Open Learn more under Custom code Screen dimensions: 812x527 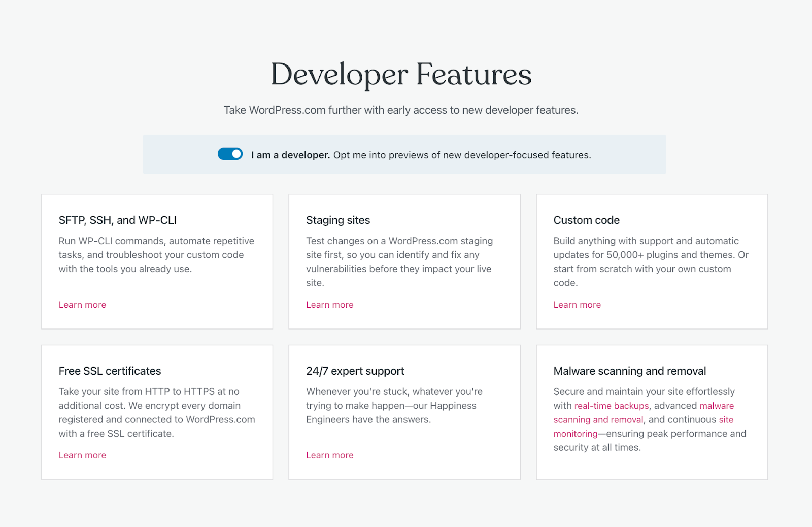[577, 304]
